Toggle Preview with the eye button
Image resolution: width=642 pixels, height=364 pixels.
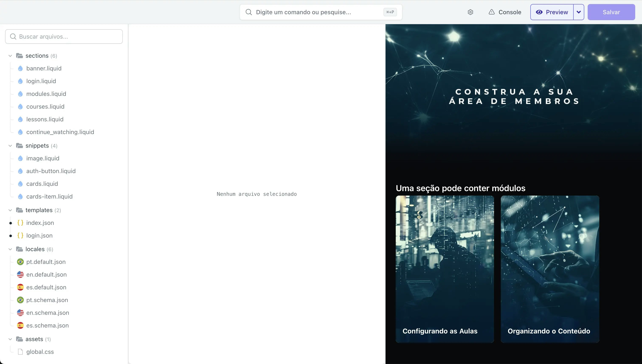point(552,12)
